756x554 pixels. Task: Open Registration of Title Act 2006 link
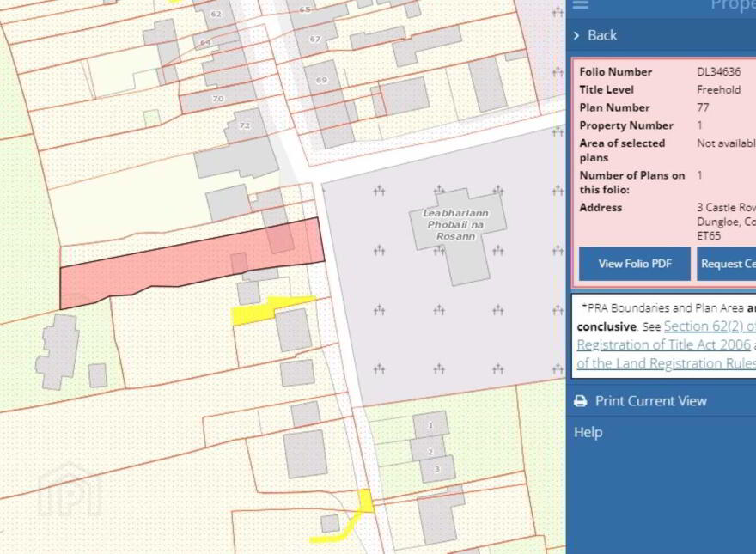tap(663, 345)
